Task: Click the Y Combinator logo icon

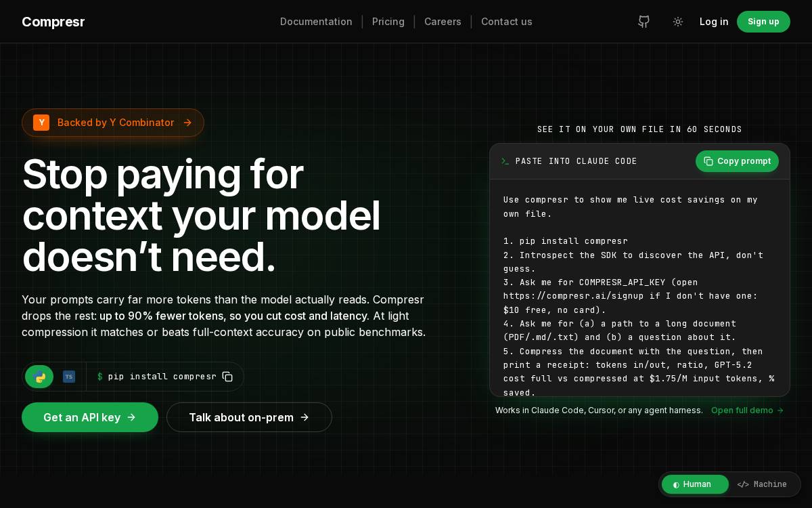Action: click(x=41, y=123)
